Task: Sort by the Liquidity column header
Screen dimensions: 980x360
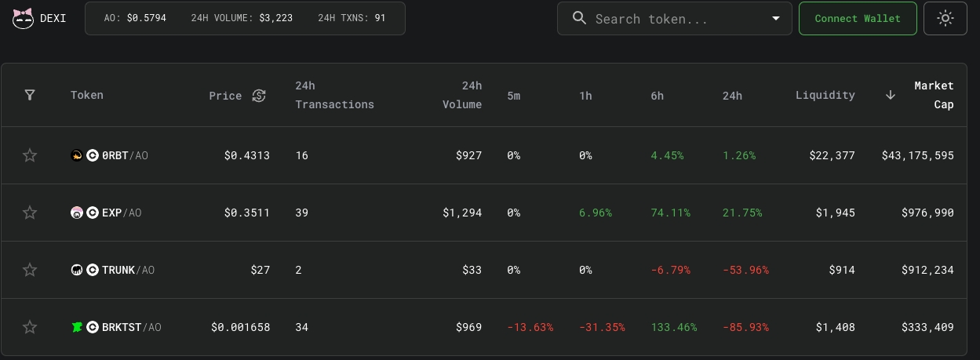Action: point(825,95)
